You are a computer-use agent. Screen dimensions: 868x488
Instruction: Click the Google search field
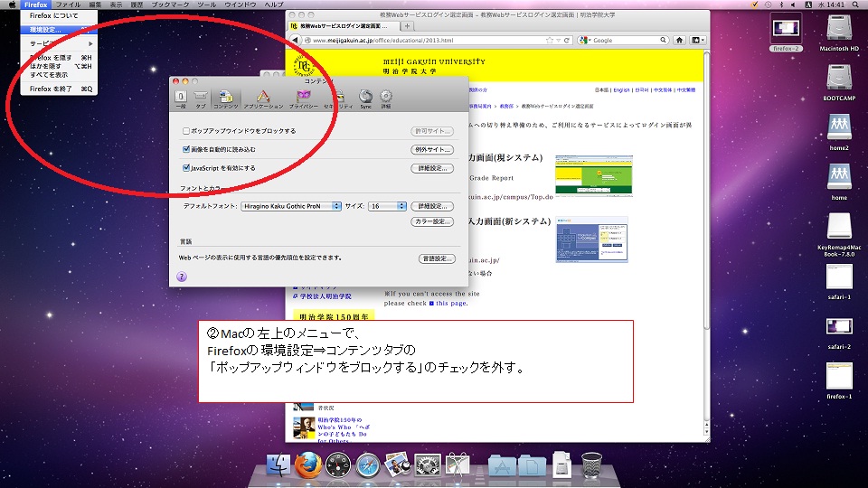click(625, 41)
